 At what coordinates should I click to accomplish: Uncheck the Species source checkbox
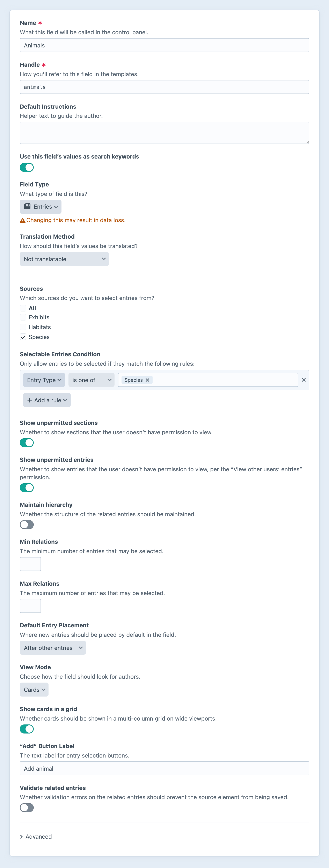click(x=23, y=337)
